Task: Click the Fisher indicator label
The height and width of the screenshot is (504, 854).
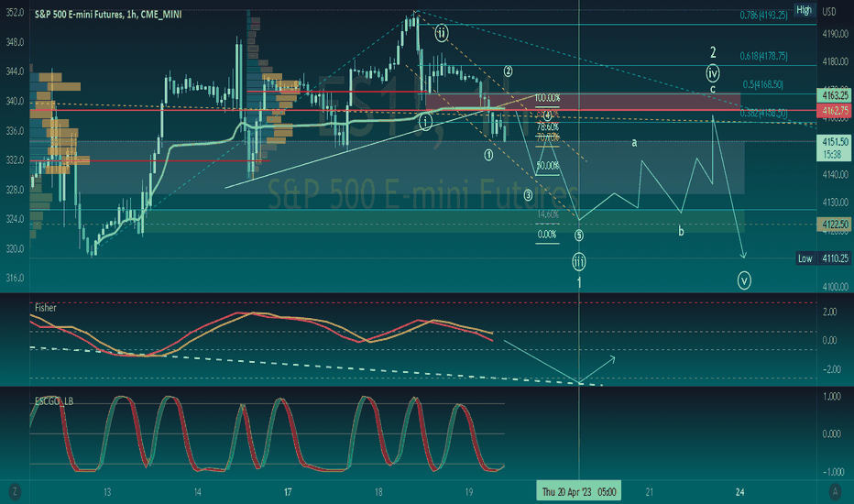Action: 45,308
